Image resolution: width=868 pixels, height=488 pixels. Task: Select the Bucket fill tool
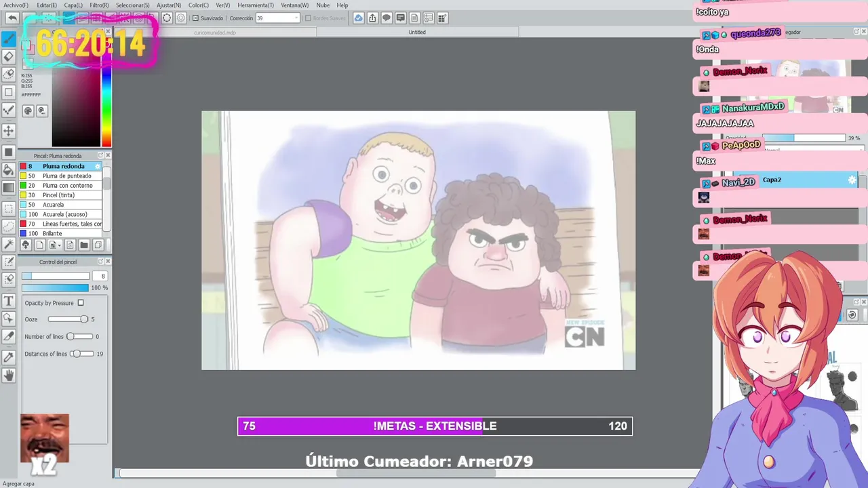[x=9, y=169]
